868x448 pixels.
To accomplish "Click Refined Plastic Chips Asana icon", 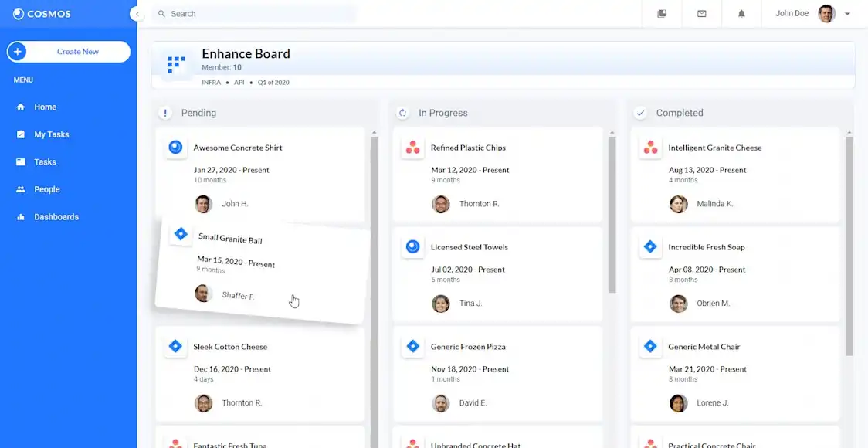I will click(413, 148).
